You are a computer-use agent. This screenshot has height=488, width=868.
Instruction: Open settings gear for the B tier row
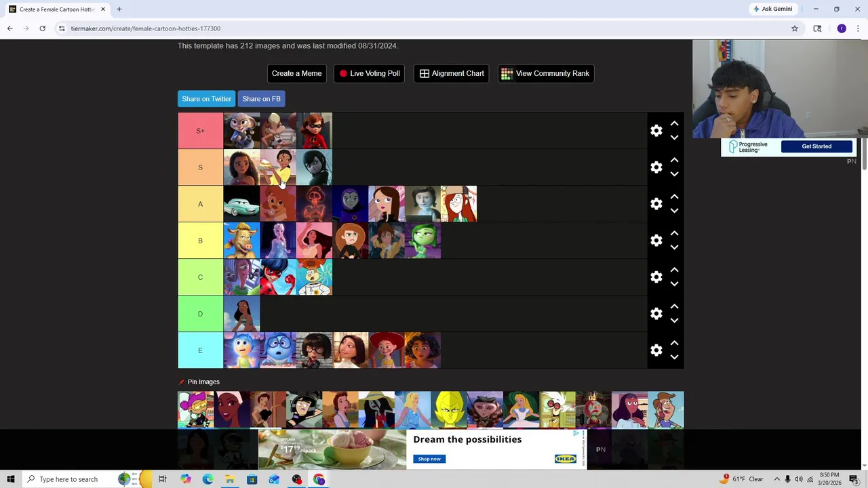pyautogui.click(x=656, y=241)
